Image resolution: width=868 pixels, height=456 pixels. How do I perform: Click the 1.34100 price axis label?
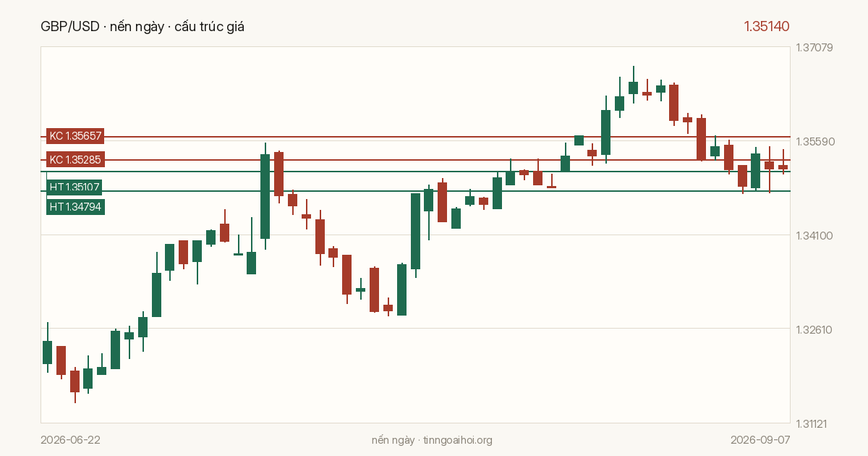pyautogui.click(x=814, y=235)
